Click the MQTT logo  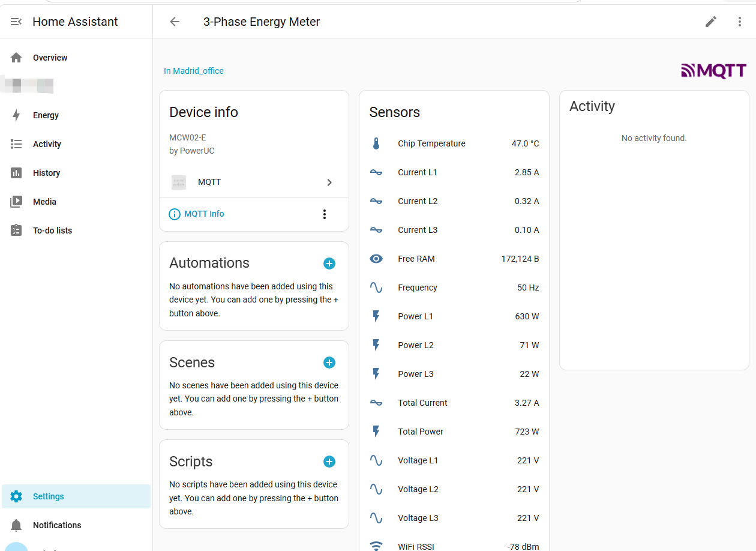click(713, 71)
